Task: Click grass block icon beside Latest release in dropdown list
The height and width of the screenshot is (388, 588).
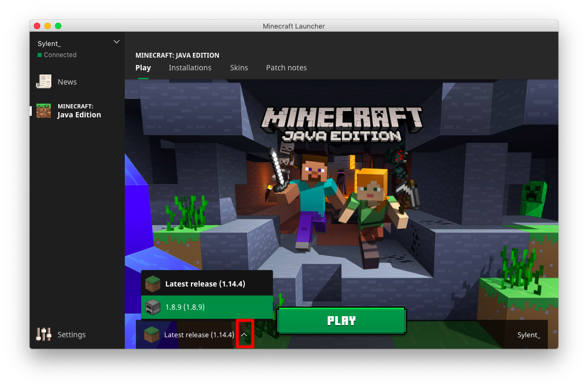Action: click(x=153, y=284)
